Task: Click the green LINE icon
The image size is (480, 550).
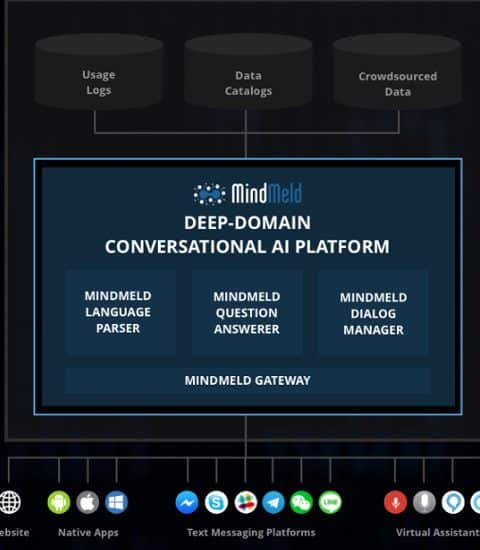Action: tap(330, 502)
